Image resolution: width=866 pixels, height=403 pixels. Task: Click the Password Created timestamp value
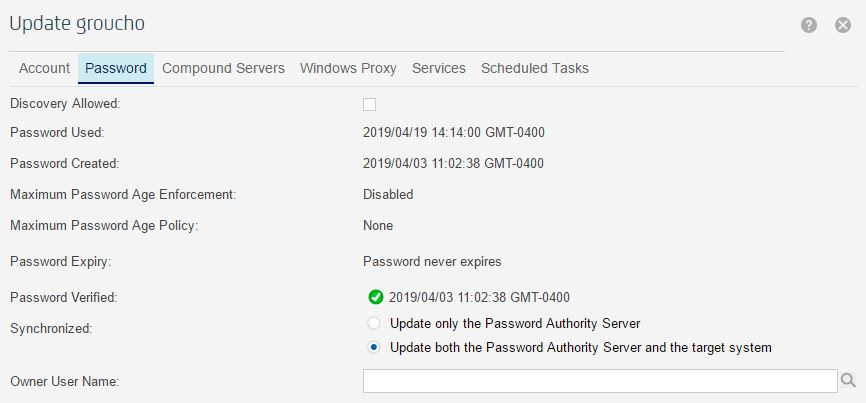click(x=453, y=163)
